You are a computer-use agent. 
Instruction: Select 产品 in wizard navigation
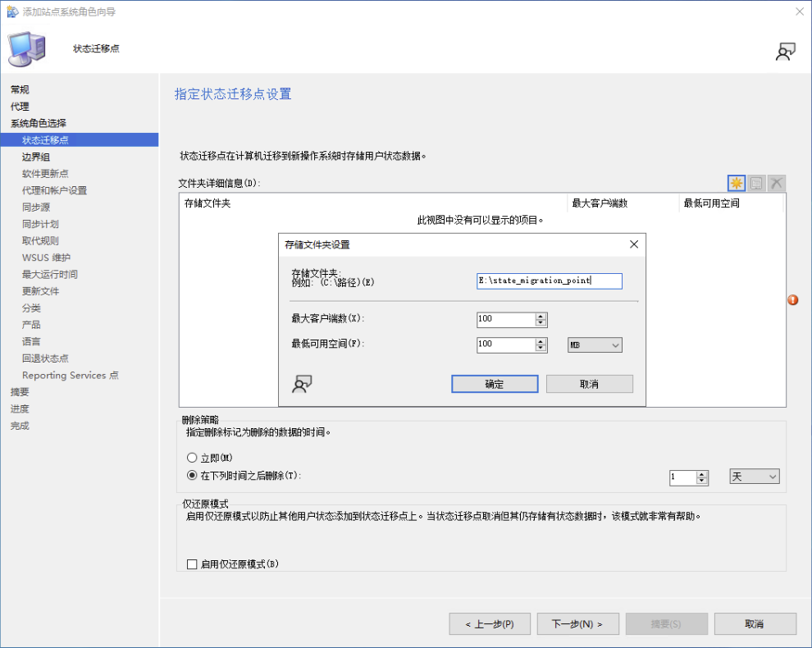[x=31, y=325]
